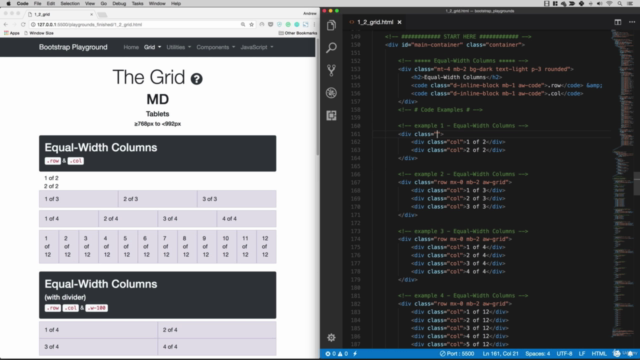Open the Apps bookmarks shortcut
Image resolution: width=640 pixels, height=360 pixels.
(12, 33)
